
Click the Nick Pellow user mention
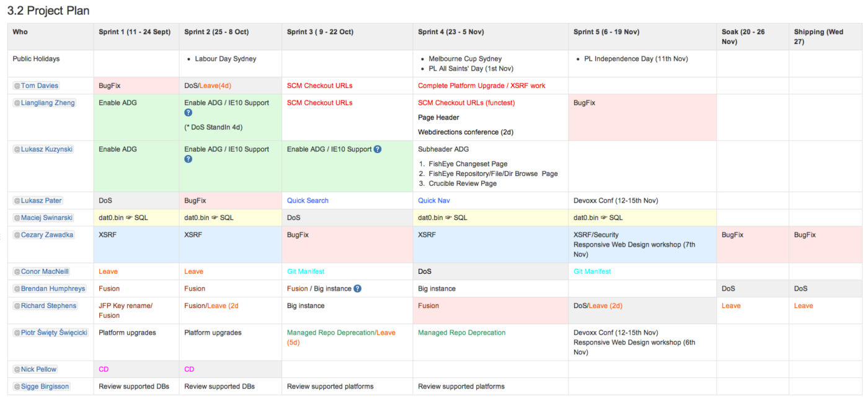click(x=34, y=369)
